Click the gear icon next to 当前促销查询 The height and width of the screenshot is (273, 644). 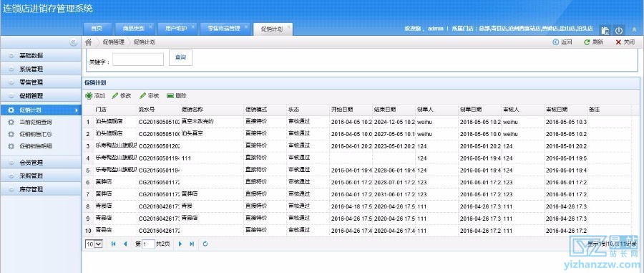pyautogui.click(x=11, y=122)
